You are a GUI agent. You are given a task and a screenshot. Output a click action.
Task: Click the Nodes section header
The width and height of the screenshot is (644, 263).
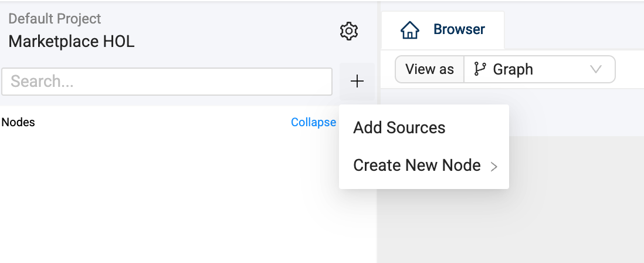(x=18, y=122)
